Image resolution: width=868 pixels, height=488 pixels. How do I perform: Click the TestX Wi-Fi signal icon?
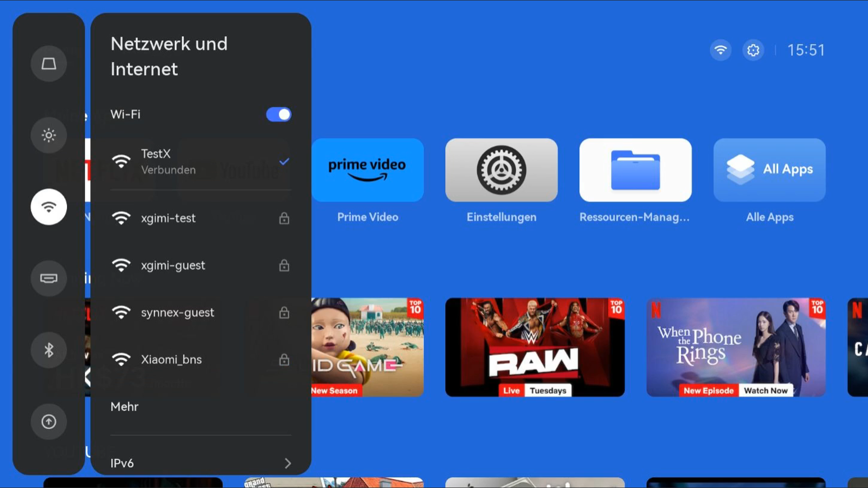click(121, 161)
